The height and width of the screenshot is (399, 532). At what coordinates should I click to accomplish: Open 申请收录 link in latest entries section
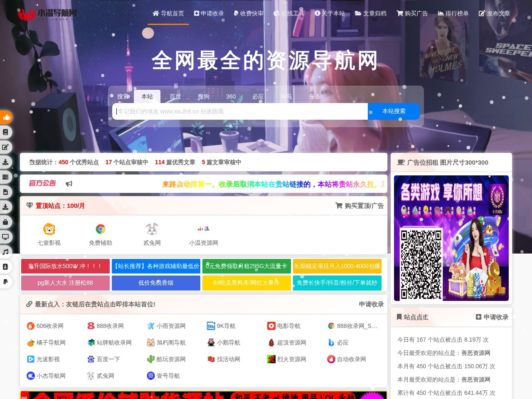(370, 304)
